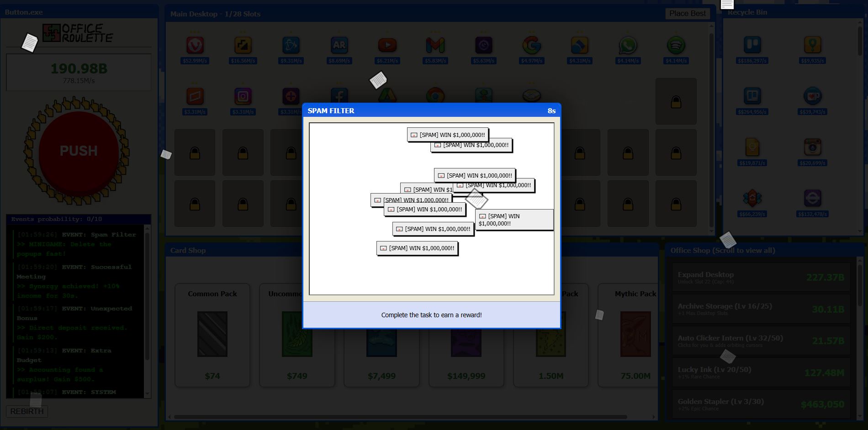Click the 778.15M/s income rate text
This screenshot has width=868, height=430.
pos(79,81)
